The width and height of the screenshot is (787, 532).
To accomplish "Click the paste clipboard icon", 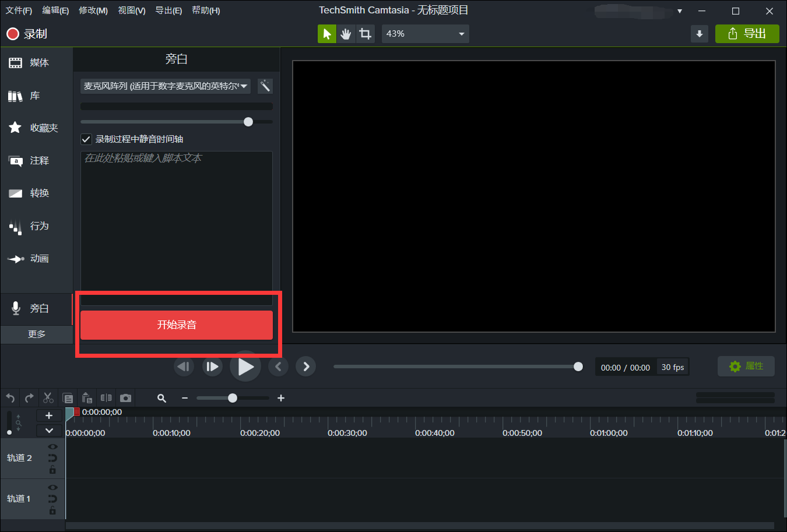I will (87, 398).
